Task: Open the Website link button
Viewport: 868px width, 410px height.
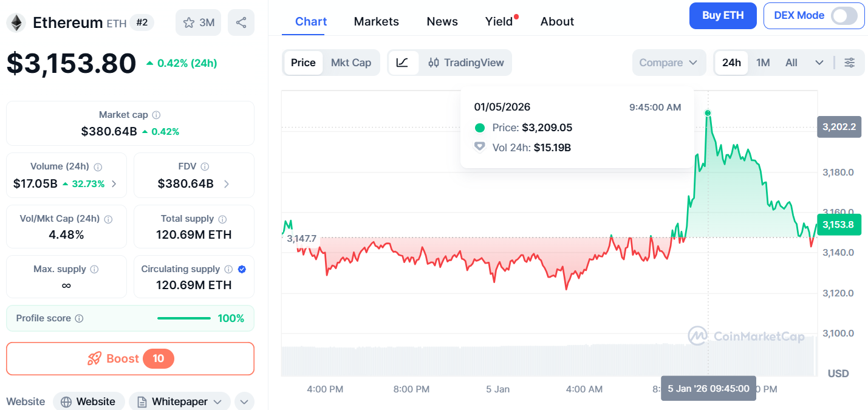Action: tap(89, 401)
